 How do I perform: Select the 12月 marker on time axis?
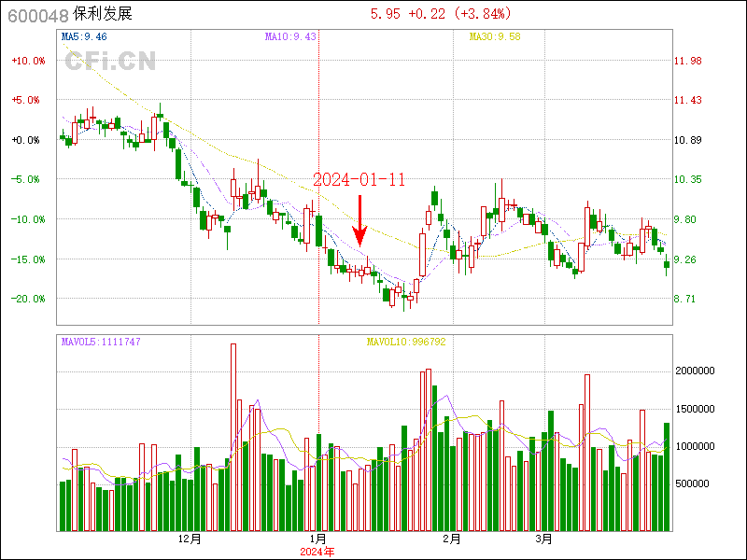tap(190, 539)
